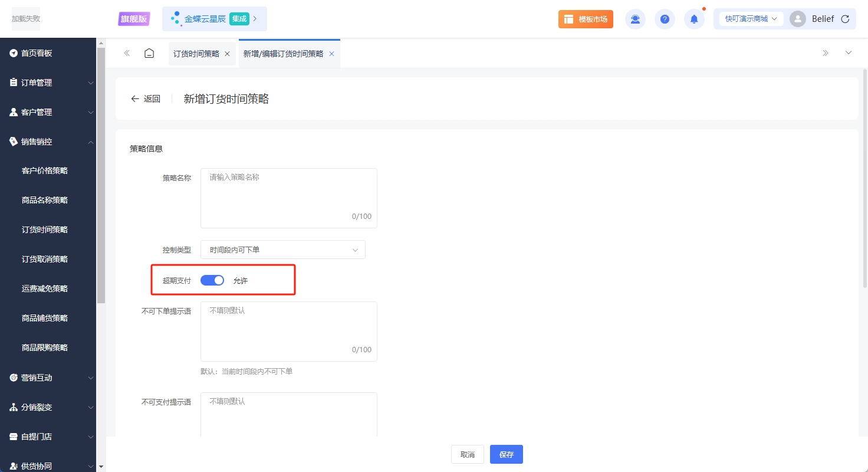Click the home icon in tab bar
Image resolution: width=868 pixels, height=472 pixels.
149,53
